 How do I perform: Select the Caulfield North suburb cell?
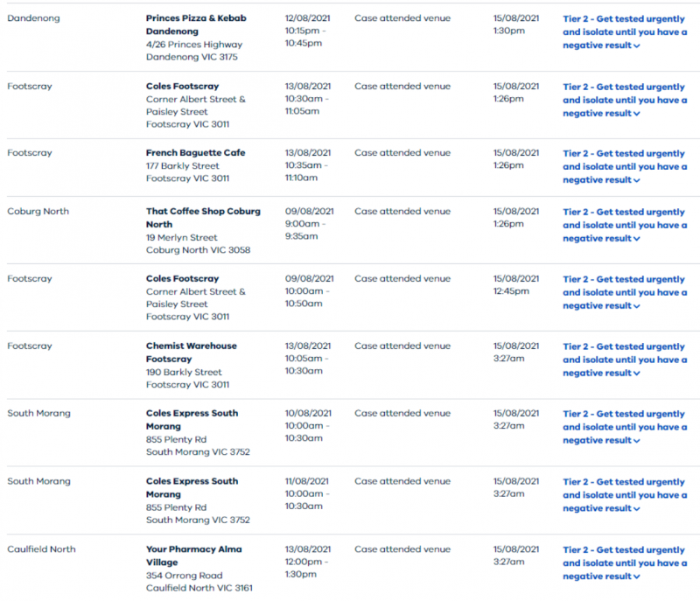tap(41, 549)
